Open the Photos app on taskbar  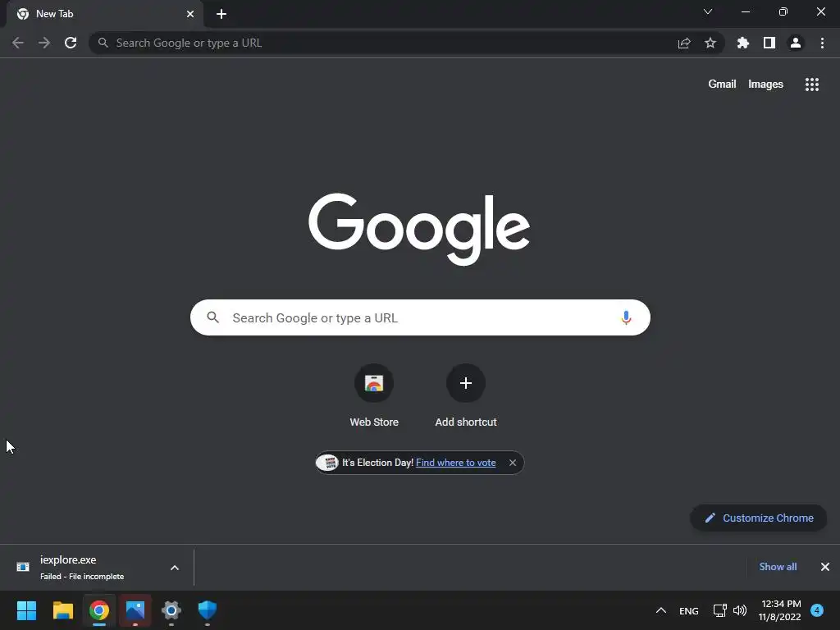pos(135,610)
